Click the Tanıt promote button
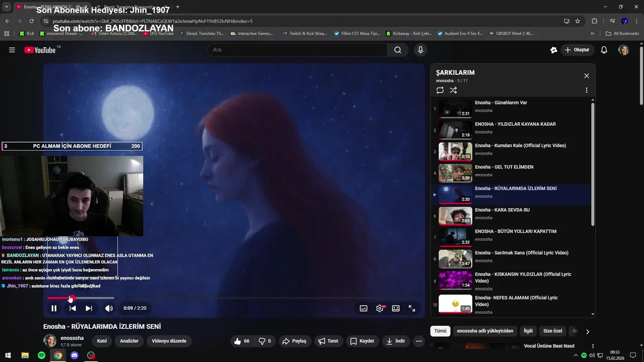This screenshot has width=644, height=362. click(x=329, y=341)
